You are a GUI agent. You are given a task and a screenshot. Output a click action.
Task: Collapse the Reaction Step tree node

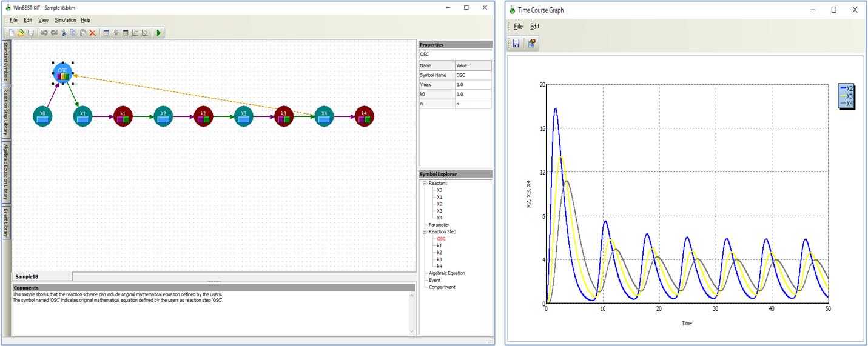coord(425,231)
